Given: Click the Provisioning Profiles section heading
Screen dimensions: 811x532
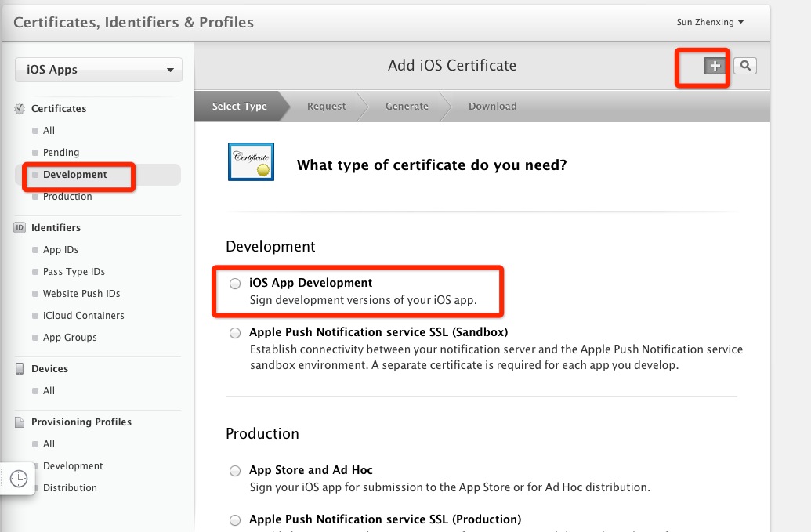Looking at the screenshot, I should [81, 422].
